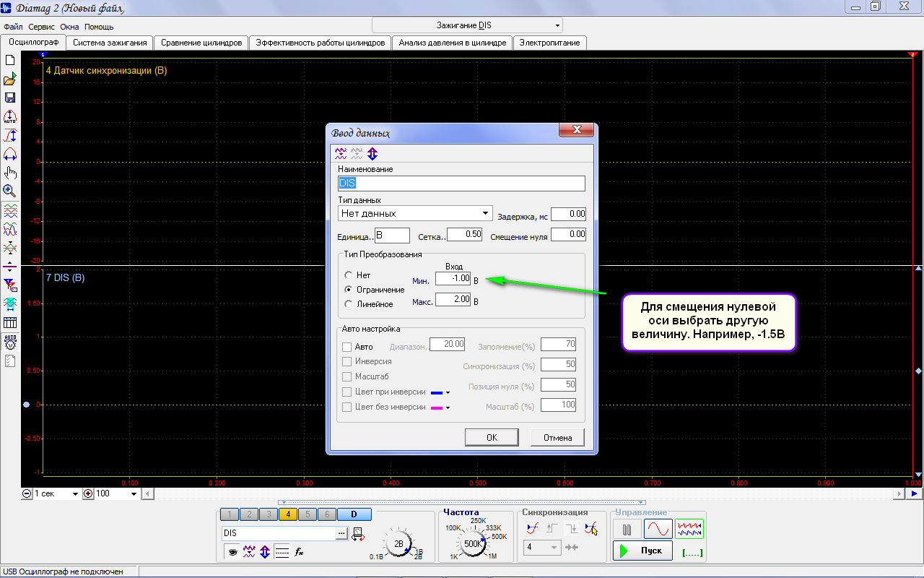Select the vertical scale arrow tool
Image resolution: width=924 pixels, height=578 pixels.
click(x=10, y=135)
